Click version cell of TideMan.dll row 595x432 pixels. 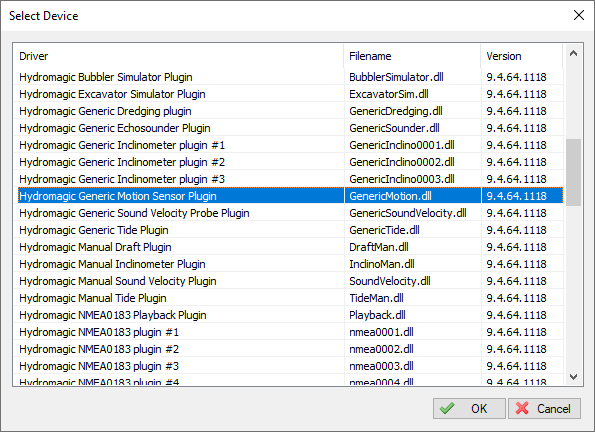coord(522,298)
